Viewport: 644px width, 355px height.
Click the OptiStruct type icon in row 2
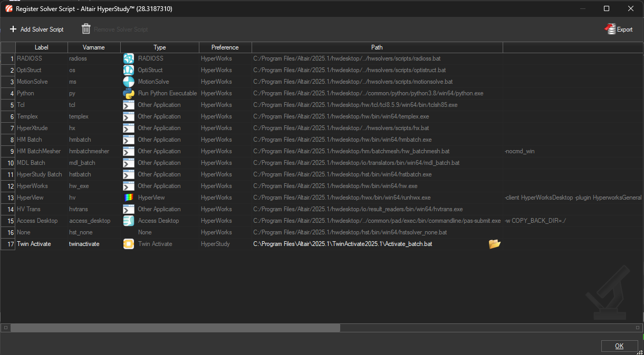coord(129,70)
